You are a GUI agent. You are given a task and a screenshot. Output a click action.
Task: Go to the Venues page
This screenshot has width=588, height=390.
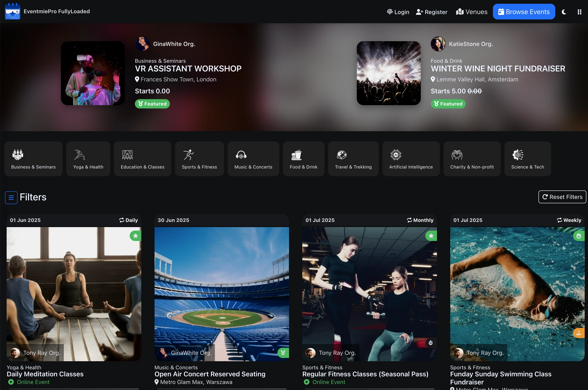pos(472,12)
